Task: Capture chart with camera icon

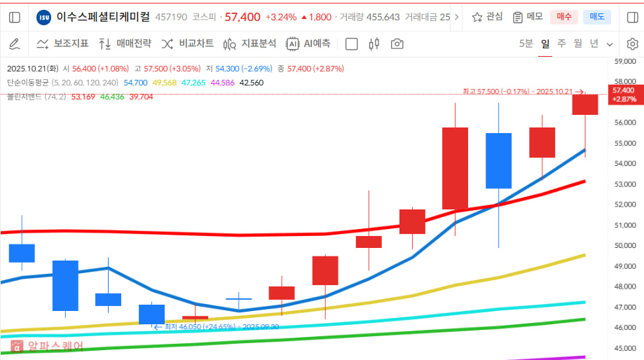Action: pos(397,44)
